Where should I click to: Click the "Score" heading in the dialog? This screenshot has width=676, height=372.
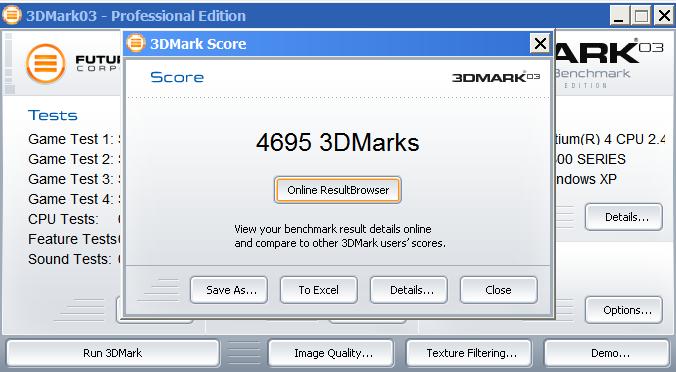[177, 77]
